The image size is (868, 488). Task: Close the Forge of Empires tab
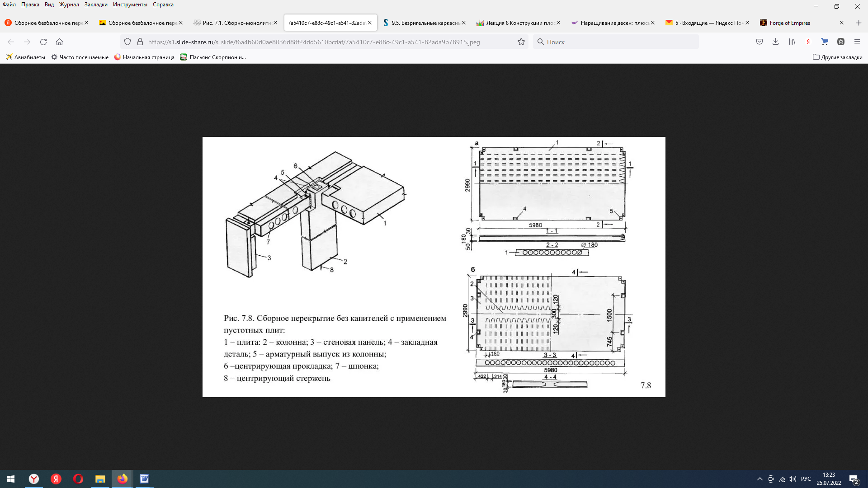tap(842, 23)
